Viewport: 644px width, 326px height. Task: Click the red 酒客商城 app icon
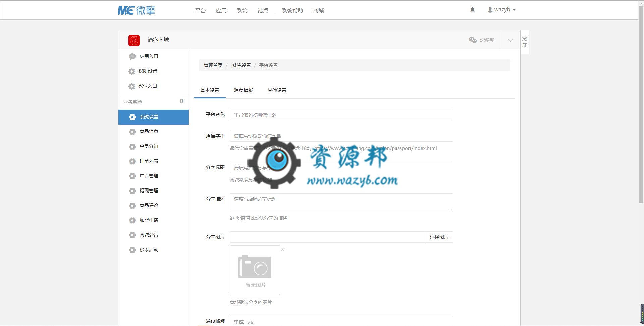tap(134, 40)
